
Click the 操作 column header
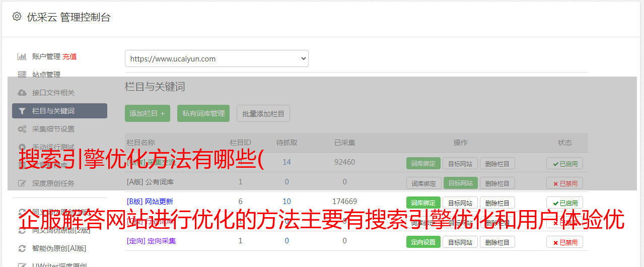coord(461,143)
